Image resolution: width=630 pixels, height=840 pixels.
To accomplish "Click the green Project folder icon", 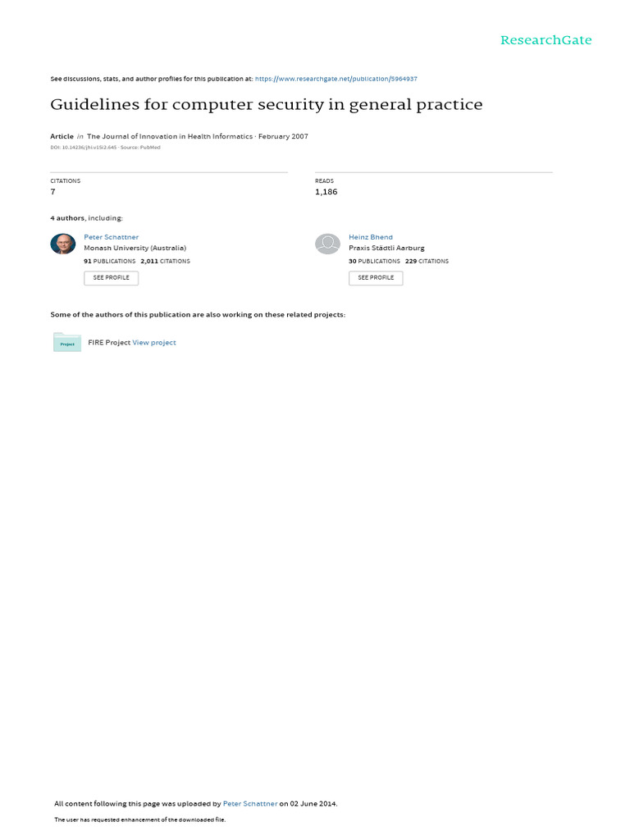I will click(67, 343).
